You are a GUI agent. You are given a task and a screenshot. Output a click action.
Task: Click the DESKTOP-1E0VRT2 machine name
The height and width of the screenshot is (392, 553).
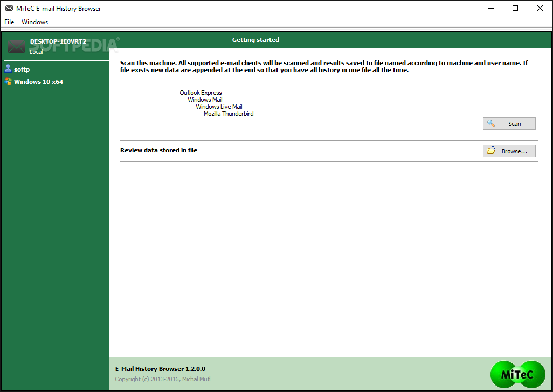pos(58,41)
